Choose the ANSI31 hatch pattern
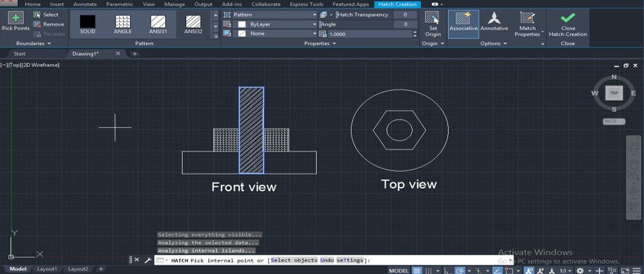 click(x=158, y=24)
